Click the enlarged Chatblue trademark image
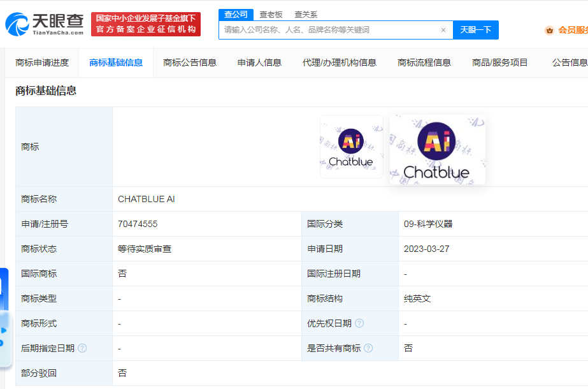Image resolution: width=588 pixels, height=389 pixels. coord(437,149)
